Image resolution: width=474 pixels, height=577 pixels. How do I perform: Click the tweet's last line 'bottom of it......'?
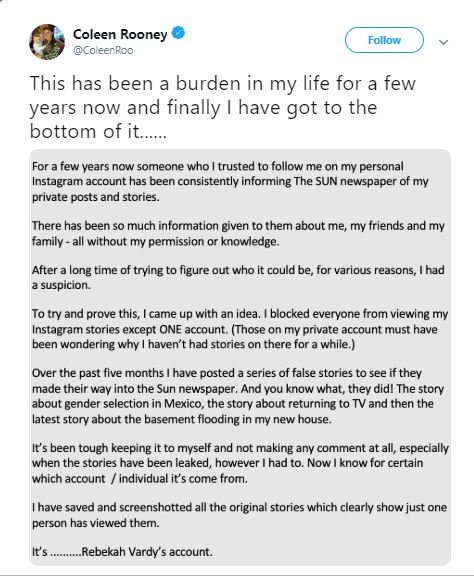[x=98, y=131]
